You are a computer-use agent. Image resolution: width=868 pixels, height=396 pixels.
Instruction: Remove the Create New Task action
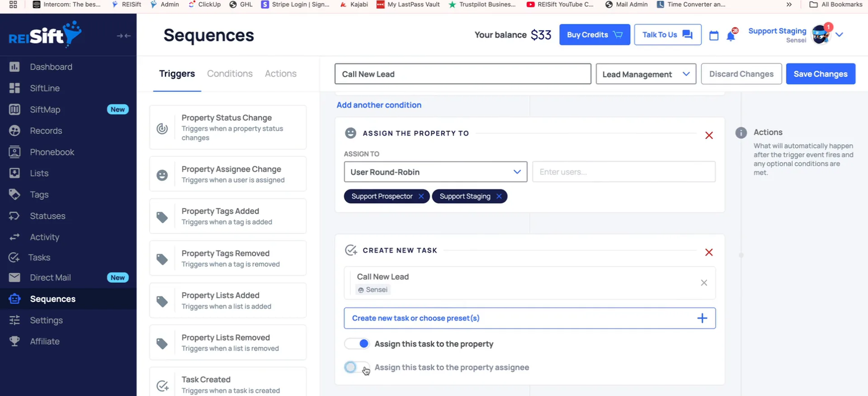(x=709, y=252)
